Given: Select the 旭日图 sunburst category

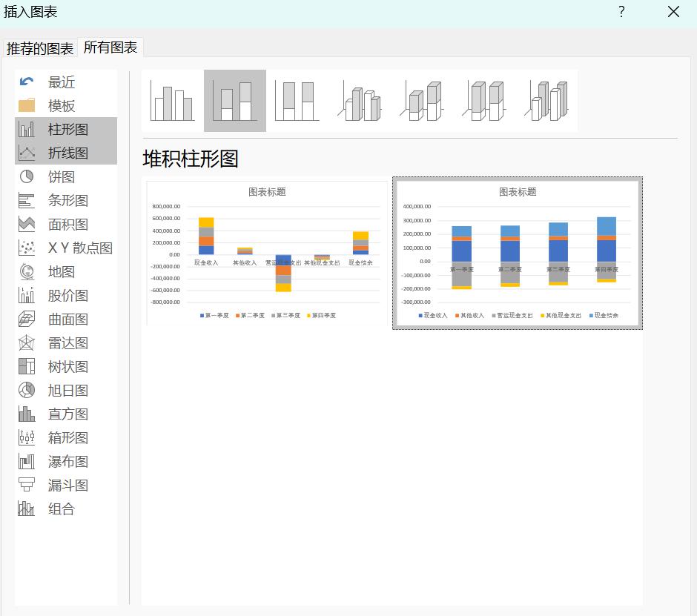Looking at the screenshot, I should click(66, 390).
